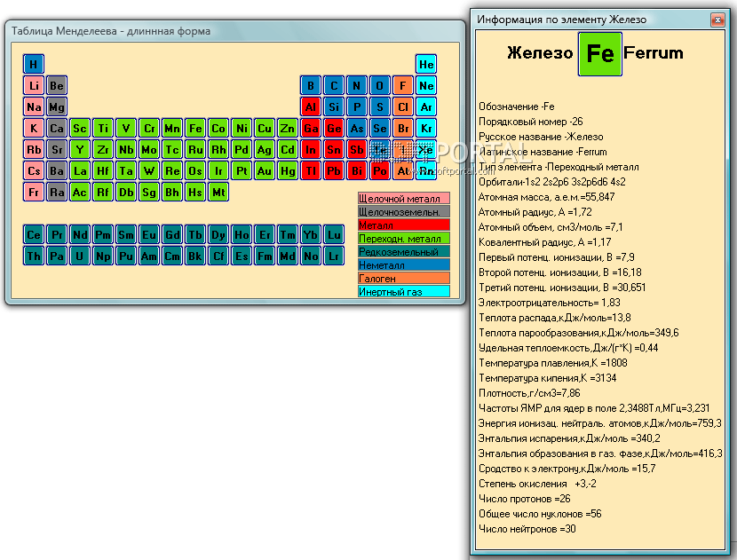Select the Ti titanium element
This screenshot has width=737, height=560.
102,129
